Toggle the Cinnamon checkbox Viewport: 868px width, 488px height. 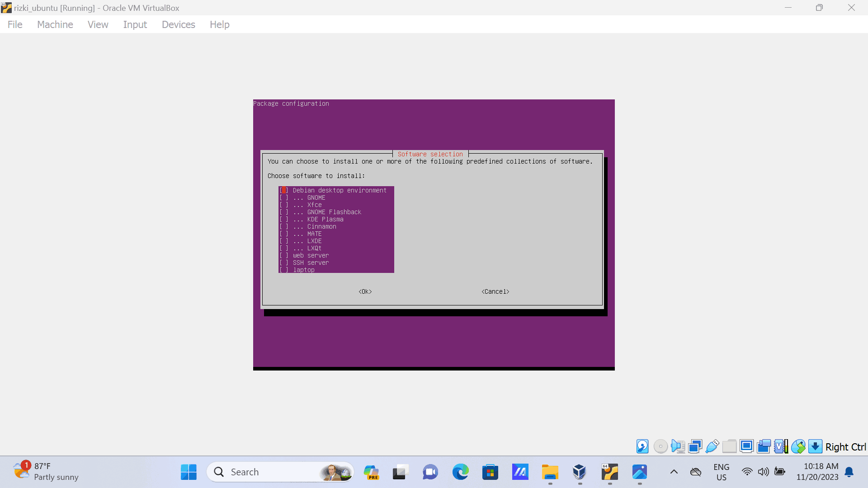[x=284, y=226]
